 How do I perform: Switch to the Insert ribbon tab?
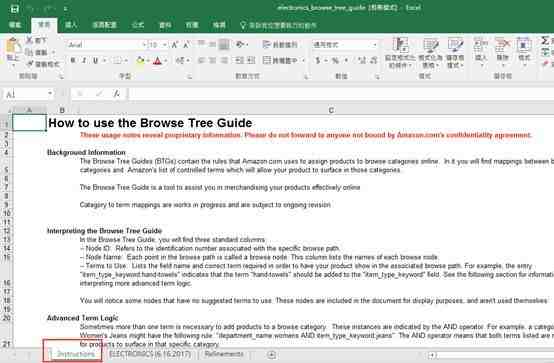[x=71, y=25]
